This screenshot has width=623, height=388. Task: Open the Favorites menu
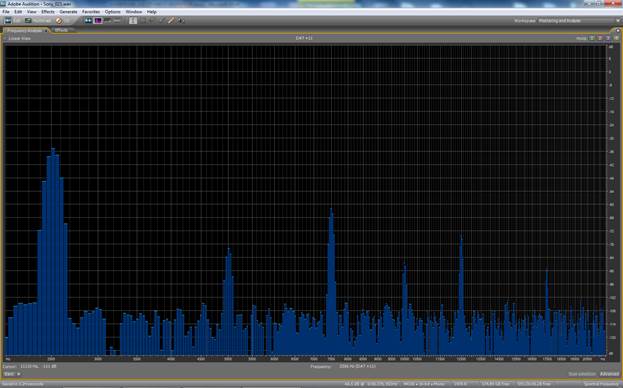point(91,12)
